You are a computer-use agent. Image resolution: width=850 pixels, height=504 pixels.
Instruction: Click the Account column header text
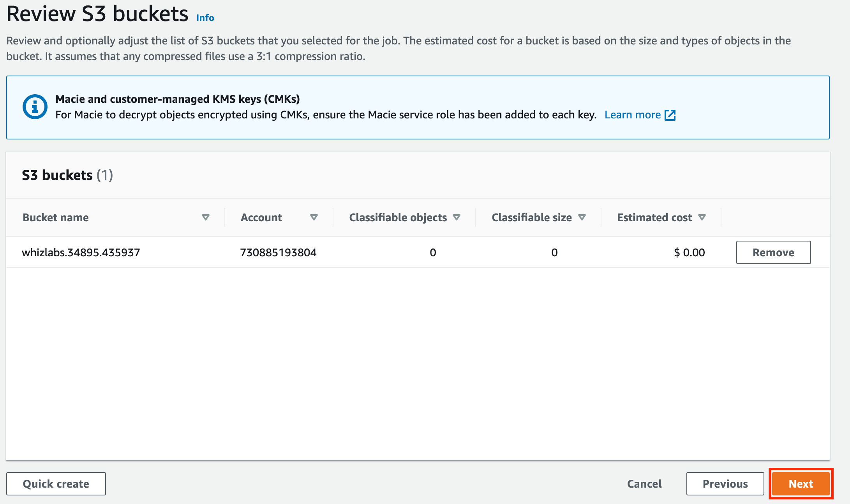point(261,217)
